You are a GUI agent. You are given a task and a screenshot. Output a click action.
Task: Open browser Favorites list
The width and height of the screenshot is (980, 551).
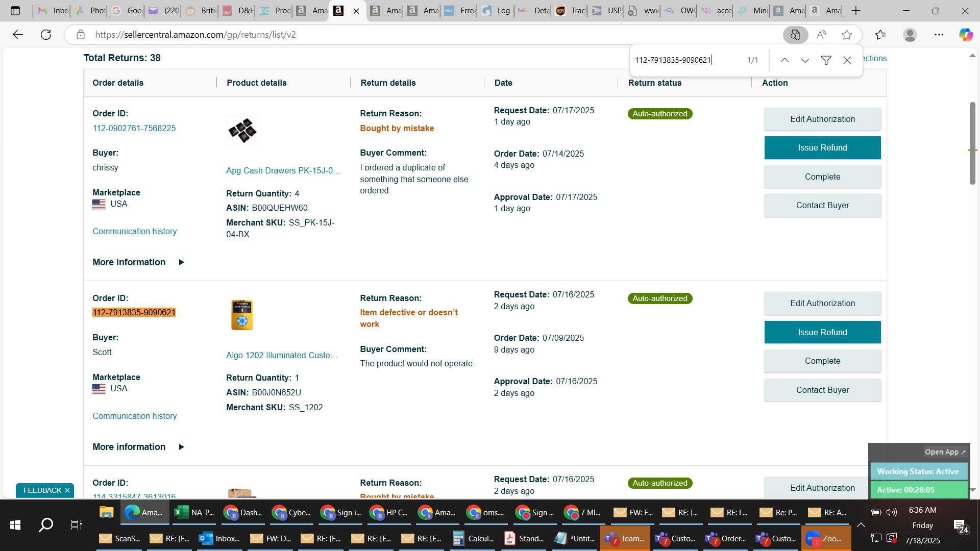pos(880,35)
